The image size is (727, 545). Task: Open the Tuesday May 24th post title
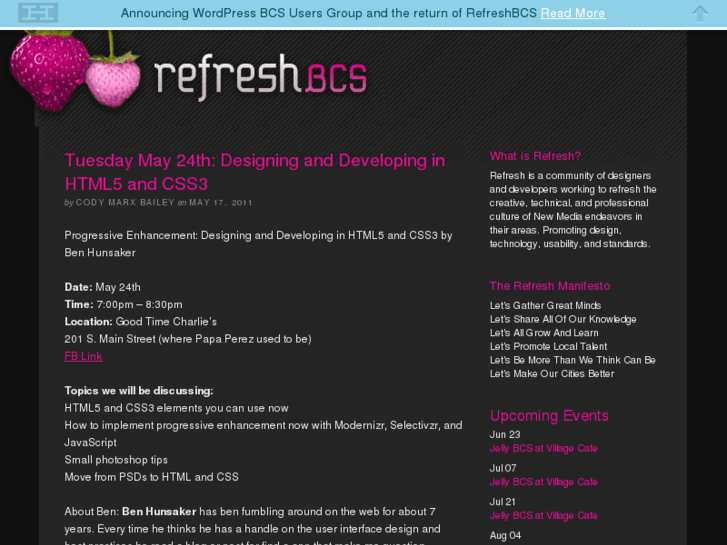coord(255,172)
